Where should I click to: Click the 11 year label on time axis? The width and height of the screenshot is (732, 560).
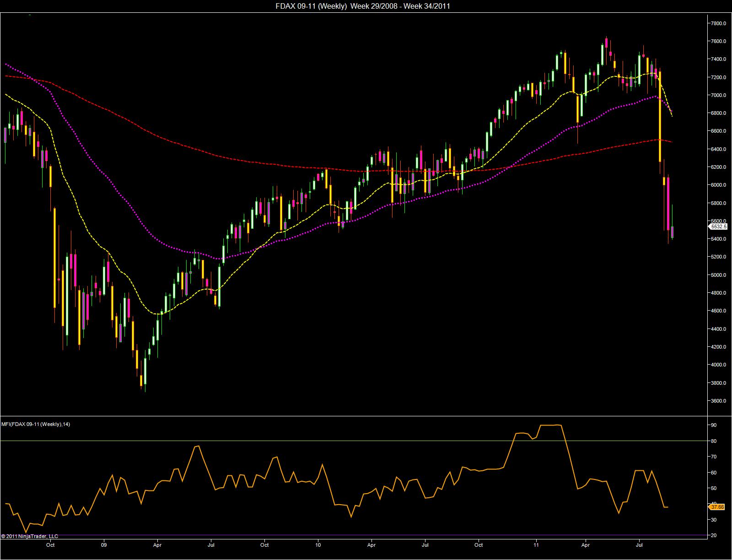pos(536,545)
